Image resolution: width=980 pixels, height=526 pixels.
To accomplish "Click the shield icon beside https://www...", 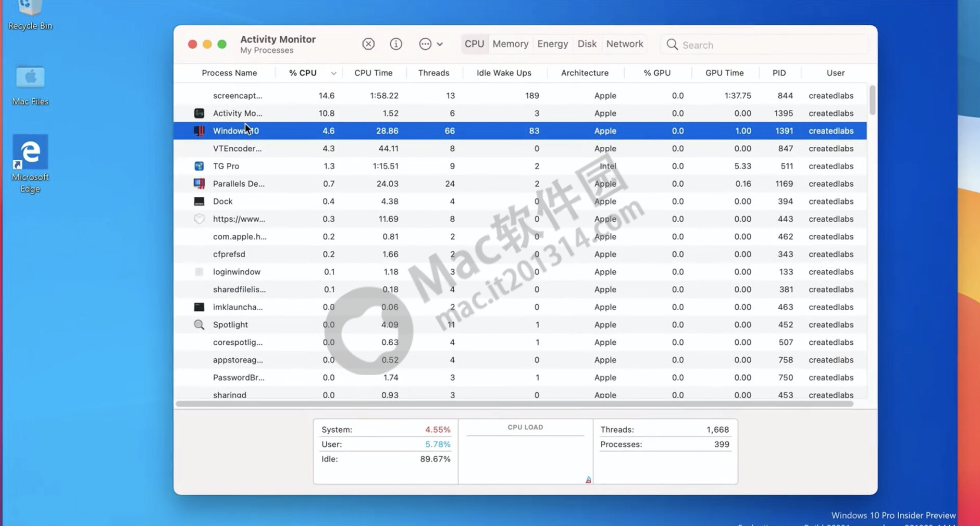I will (x=199, y=219).
